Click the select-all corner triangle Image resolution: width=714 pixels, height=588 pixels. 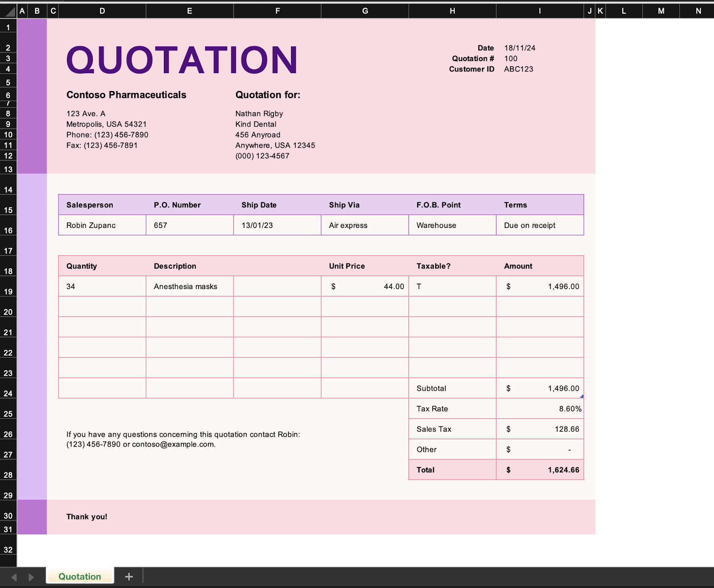point(8,11)
